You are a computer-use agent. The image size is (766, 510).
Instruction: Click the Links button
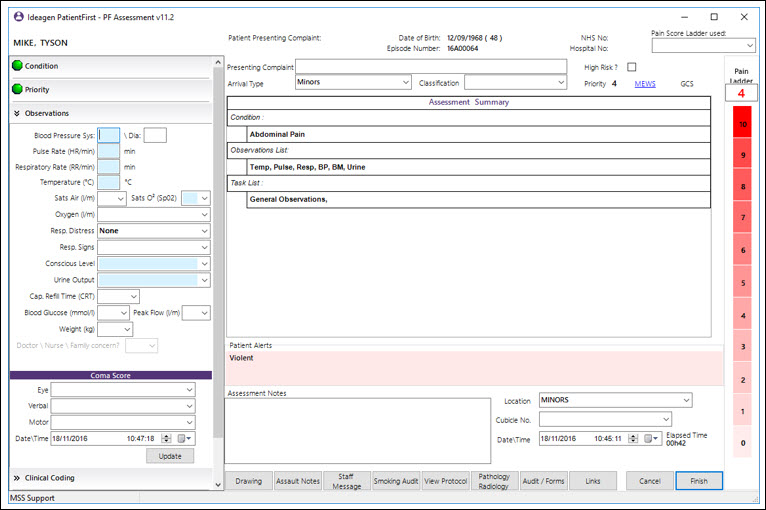click(593, 481)
